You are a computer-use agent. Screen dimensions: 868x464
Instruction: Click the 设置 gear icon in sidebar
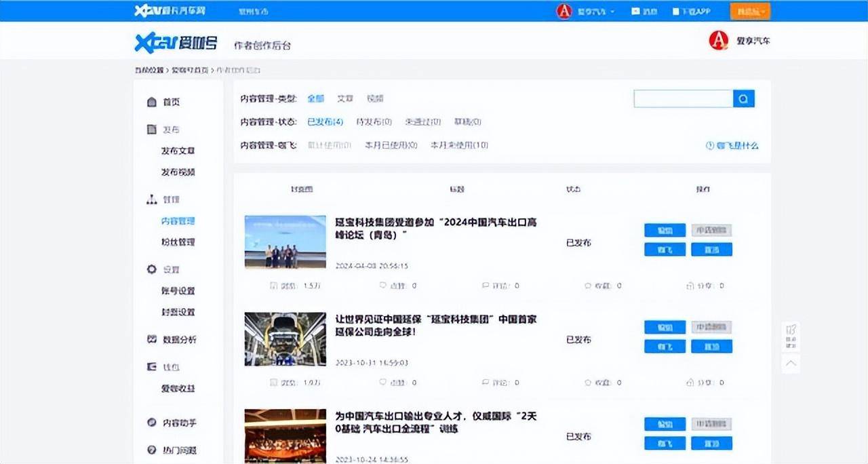coord(152,269)
